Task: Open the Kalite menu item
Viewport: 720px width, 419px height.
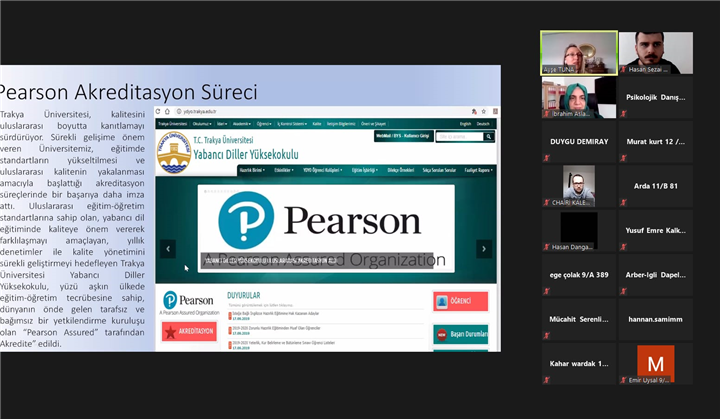Action: click(317, 124)
